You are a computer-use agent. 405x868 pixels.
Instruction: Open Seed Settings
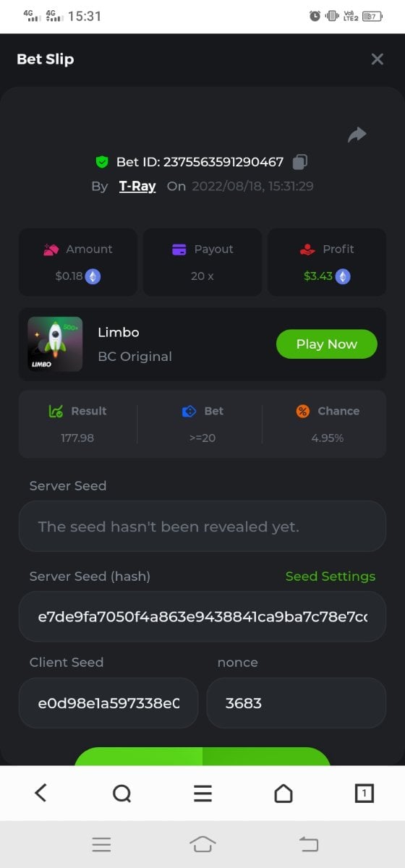tap(331, 576)
